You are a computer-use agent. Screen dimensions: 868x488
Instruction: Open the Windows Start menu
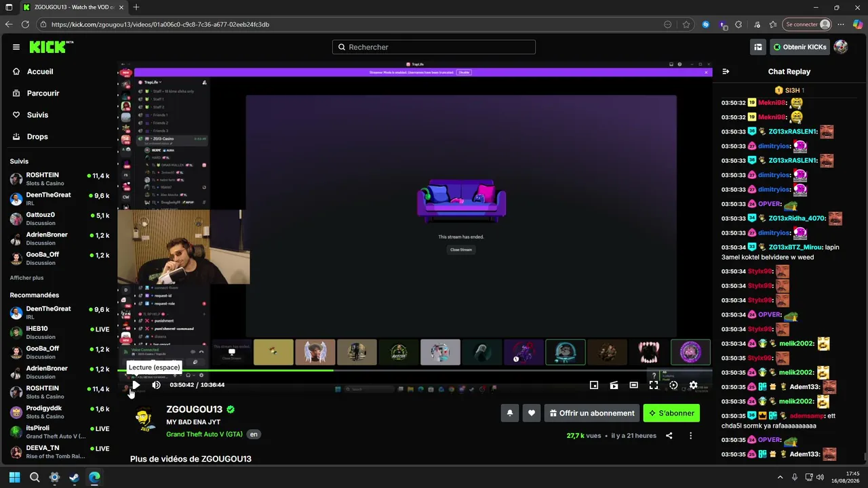click(x=14, y=477)
